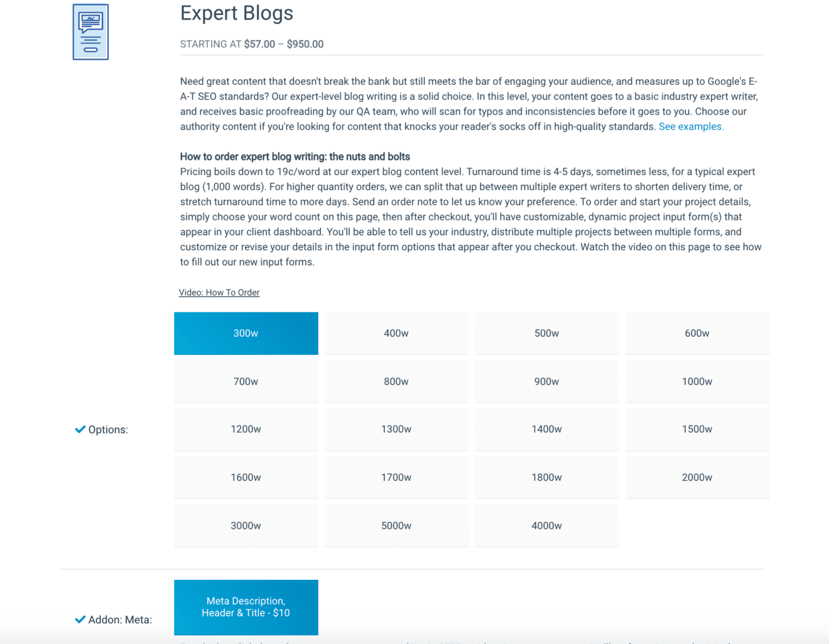Choose the 3000w blog length
829x644 pixels.
[x=245, y=525]
